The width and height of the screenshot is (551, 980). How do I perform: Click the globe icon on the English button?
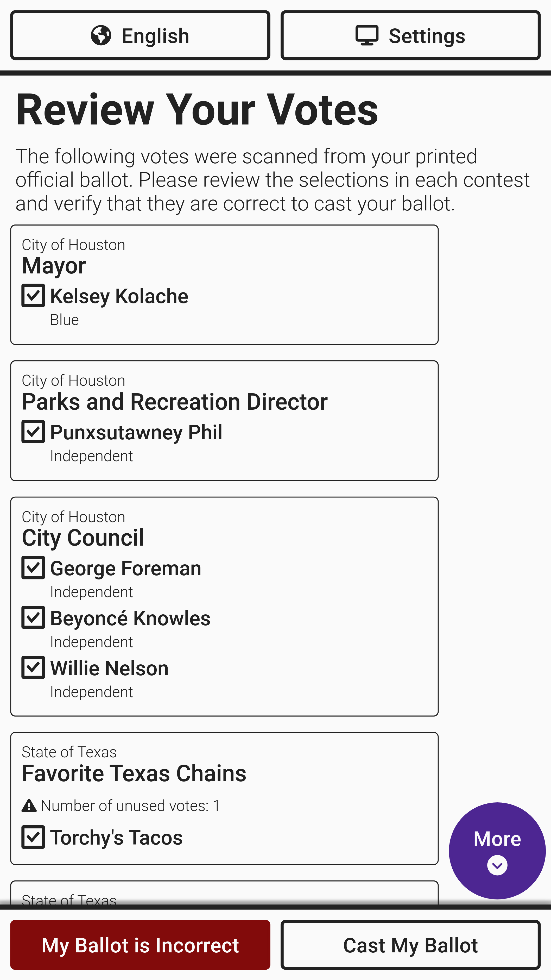(x=101, y=35)
